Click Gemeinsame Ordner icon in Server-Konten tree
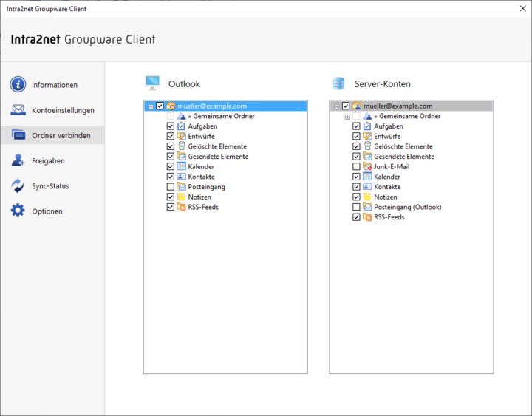The height and width of the screenshot is (416, 532). pyautogui.click(x=367, y=116)
